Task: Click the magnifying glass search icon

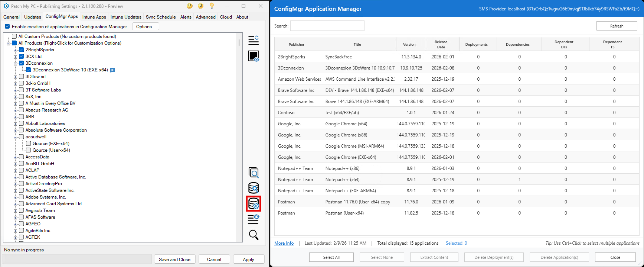Action: pos(254,235)
